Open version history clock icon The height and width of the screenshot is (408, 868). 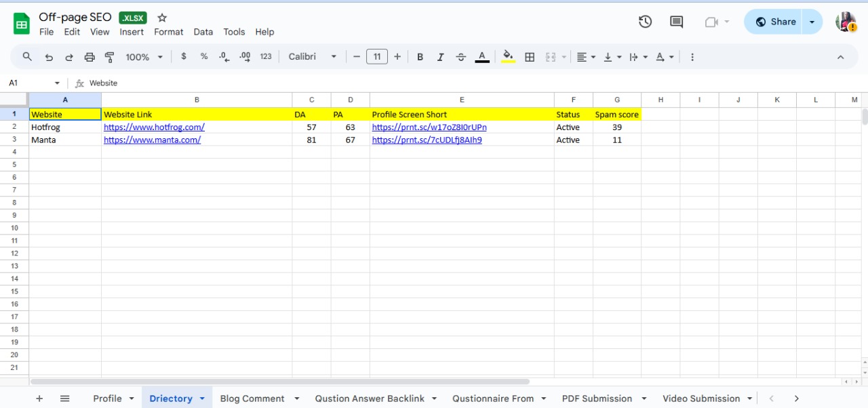[x=645, y=22]
